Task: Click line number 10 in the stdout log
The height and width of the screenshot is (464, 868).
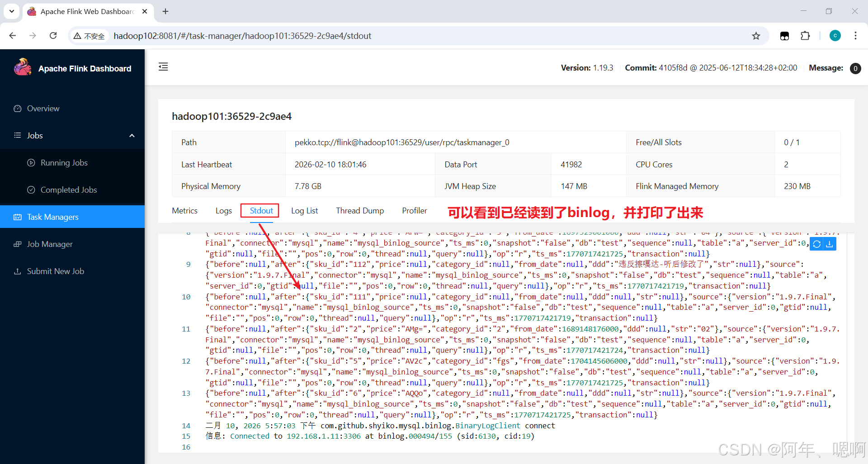Action: (x=186, y=297)
